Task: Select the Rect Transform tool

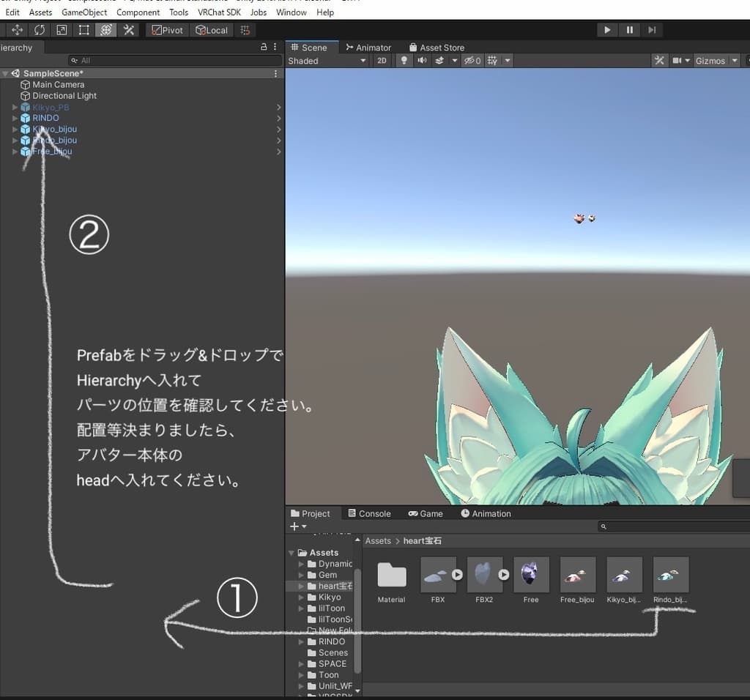Action: point(84,30)
